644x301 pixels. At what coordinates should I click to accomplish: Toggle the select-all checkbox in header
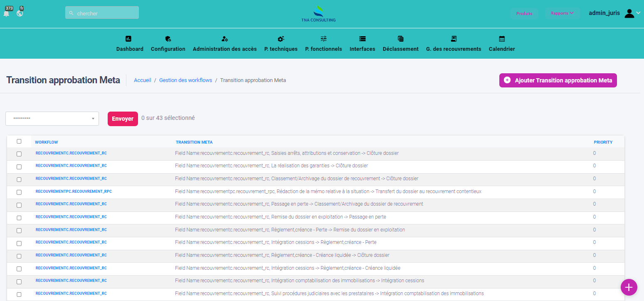click(19, 142)
